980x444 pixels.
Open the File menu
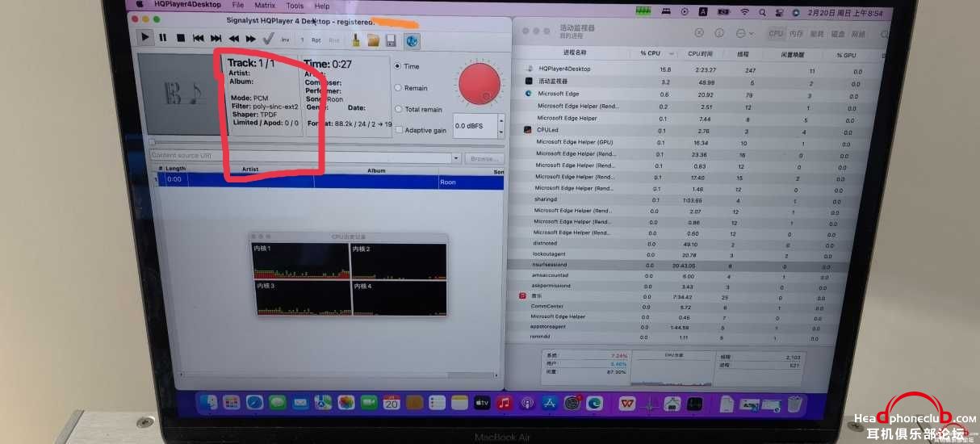[238, 5]
